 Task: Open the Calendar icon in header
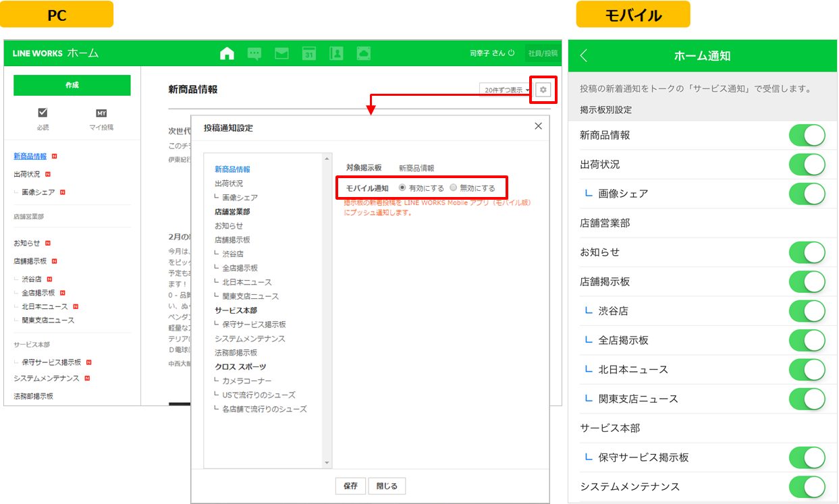coord(308,54)
